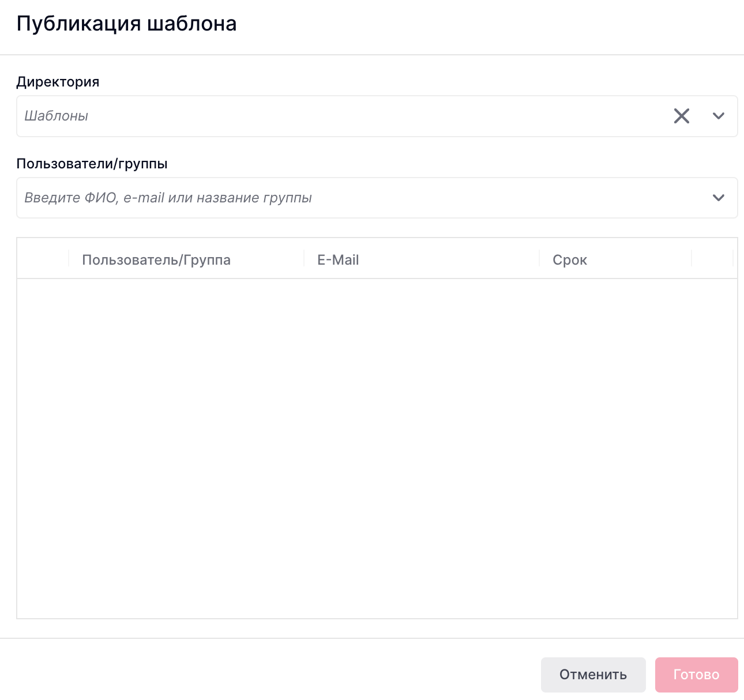Click the Пользователи/группы label text
The width and height of the screenshot is (744, 700).
92,164
